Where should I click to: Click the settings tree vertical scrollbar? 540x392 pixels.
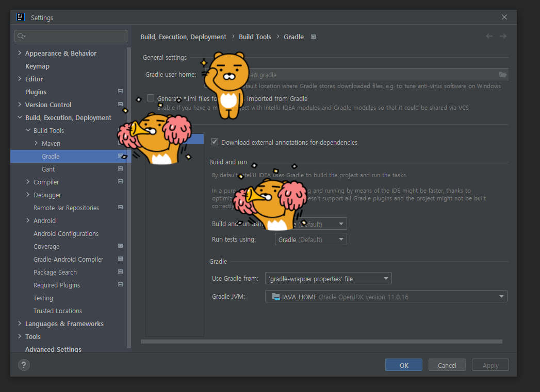[x=129, y=198]
